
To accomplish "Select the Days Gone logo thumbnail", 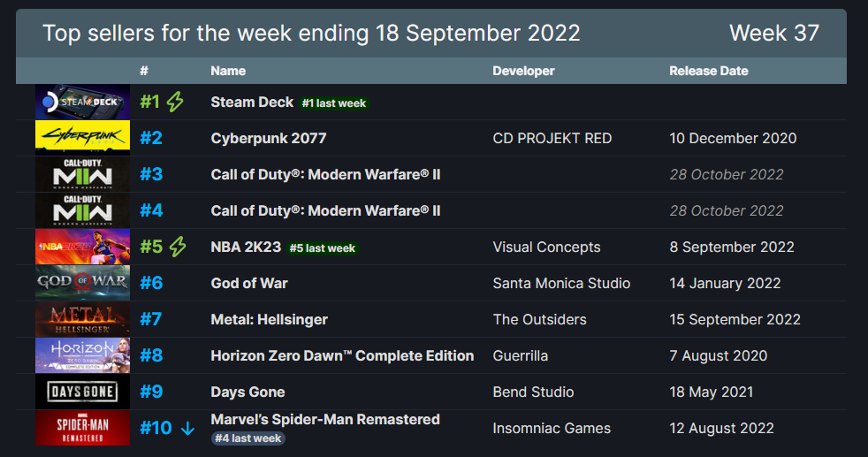I will click(82, 392).
